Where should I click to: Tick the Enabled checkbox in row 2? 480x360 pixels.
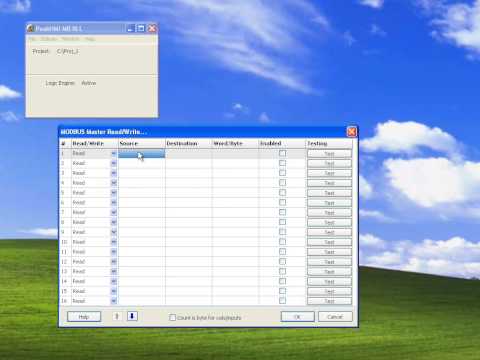pos(282,163)
